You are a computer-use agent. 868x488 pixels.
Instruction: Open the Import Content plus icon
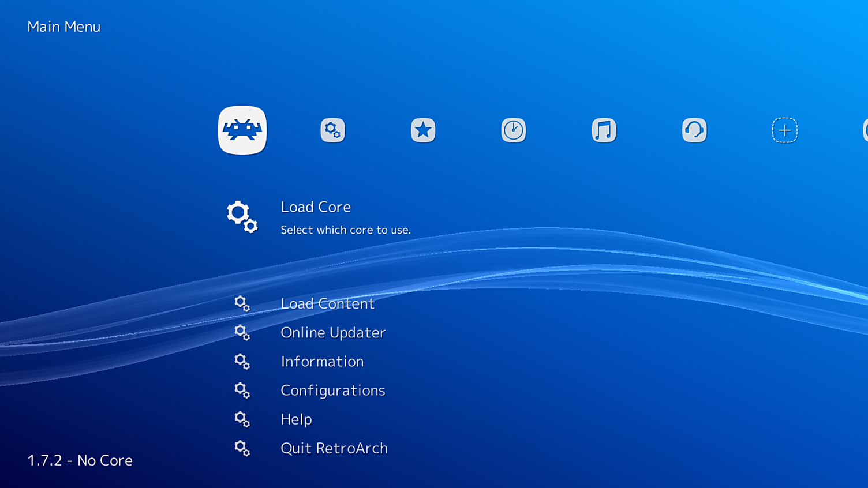[x=784, y=130]
